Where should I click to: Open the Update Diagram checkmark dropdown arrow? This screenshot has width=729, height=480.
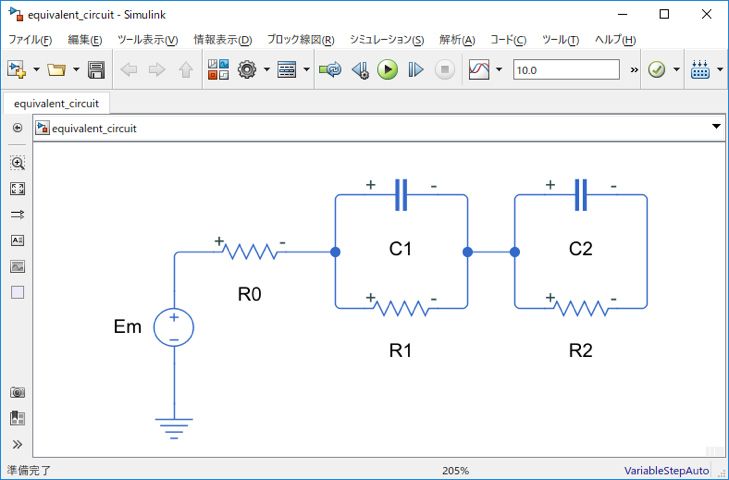pos(677,70)
